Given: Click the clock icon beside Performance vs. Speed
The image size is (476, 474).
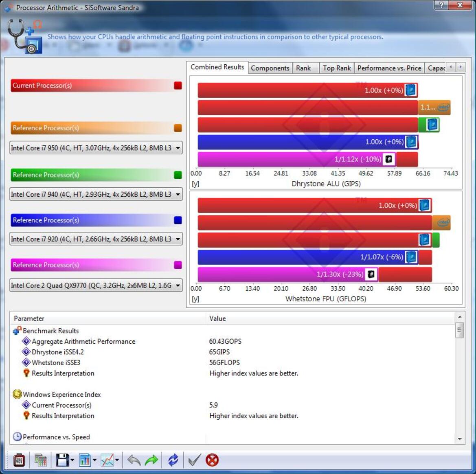Looking at the screenshot, I should click(17, 437).
